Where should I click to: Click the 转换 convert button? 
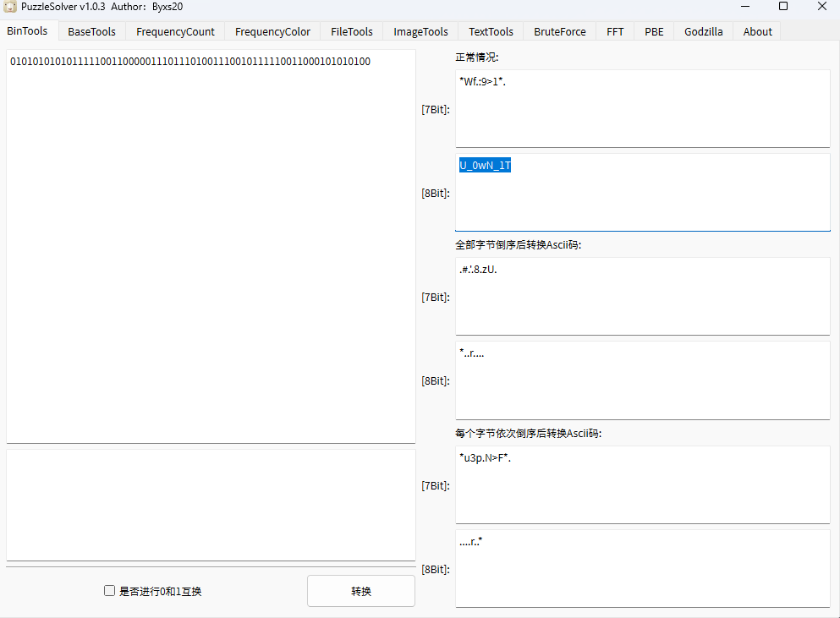click(x=361, y=591)
